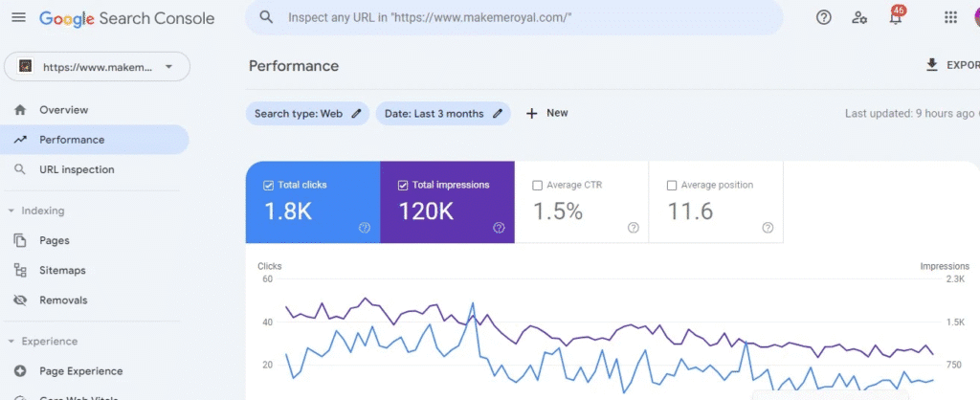Open the Google apps grid
Image resolution: width=980 pixels, height=400 pixels.
[950, 17]
